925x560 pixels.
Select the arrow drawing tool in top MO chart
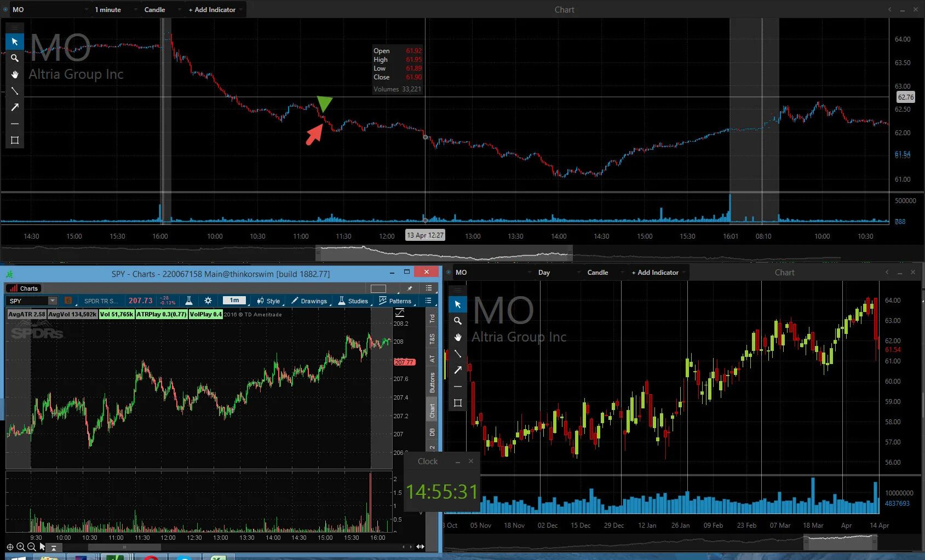point(15,107)
